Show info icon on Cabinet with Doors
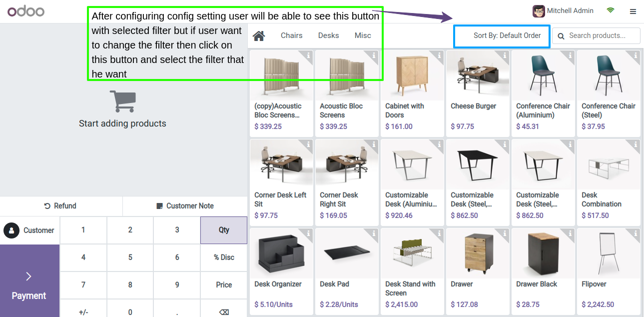 [x=439, y=55]
